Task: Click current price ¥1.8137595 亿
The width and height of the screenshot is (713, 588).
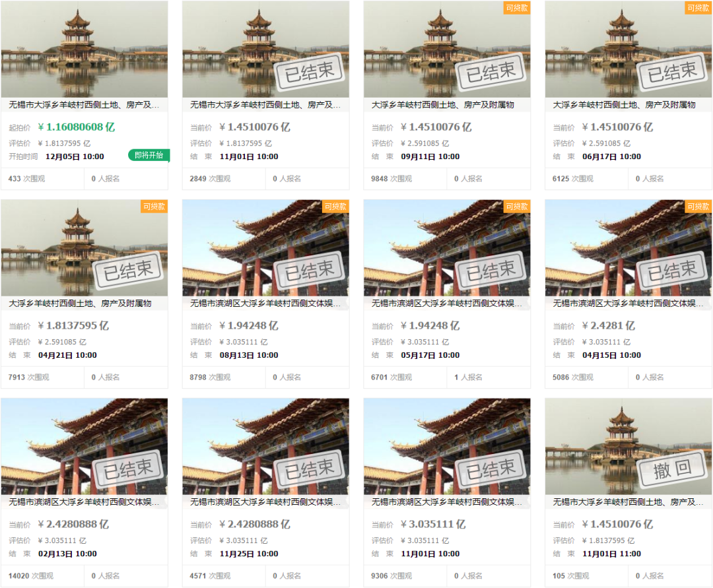Action: [x=73, y=326]
